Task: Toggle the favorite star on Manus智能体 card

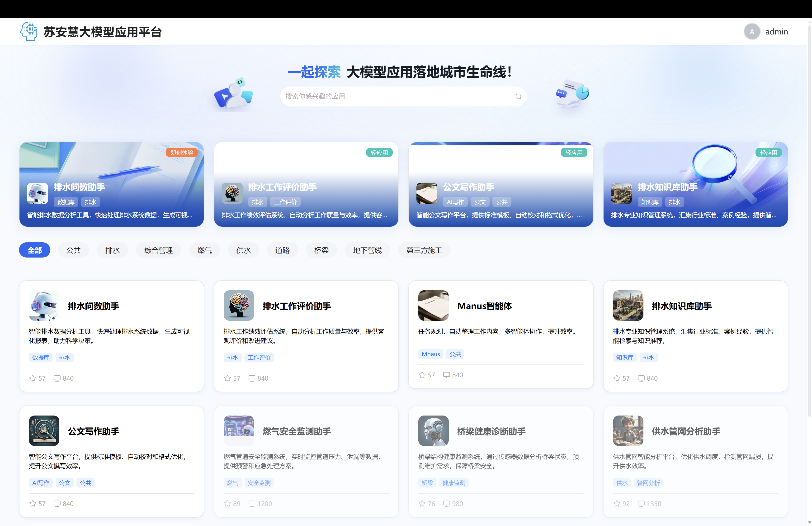Action: (422, 374)
